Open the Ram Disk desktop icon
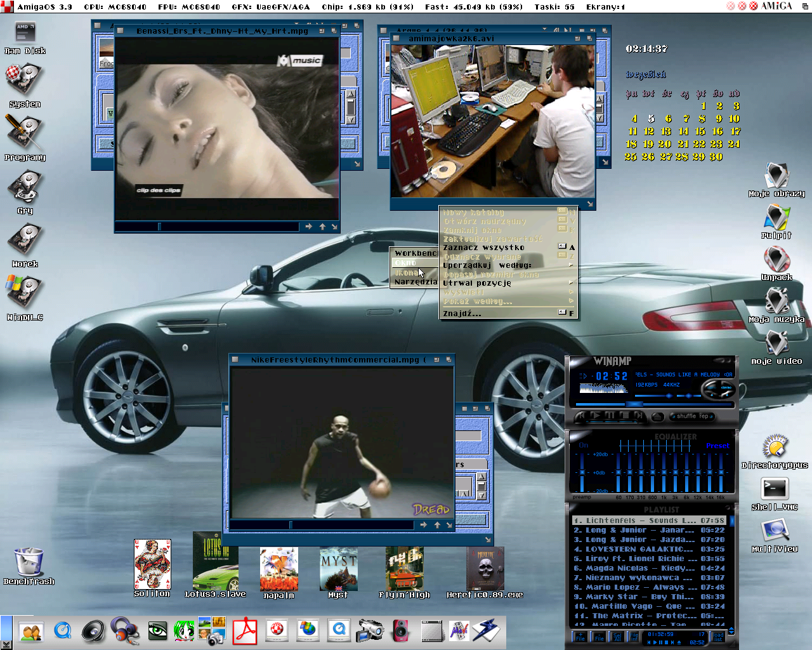This screenshot has height=650, width=812. coord(25,38)
